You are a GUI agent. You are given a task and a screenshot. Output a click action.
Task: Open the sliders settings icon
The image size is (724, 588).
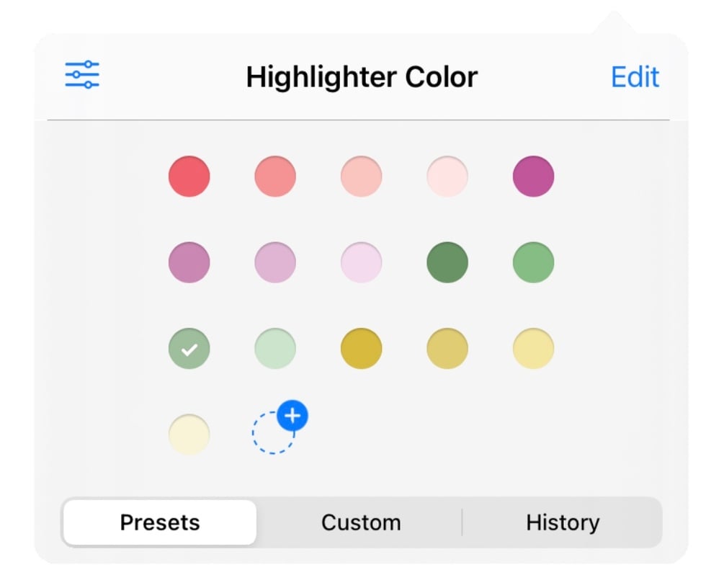(x=82, y=75)
